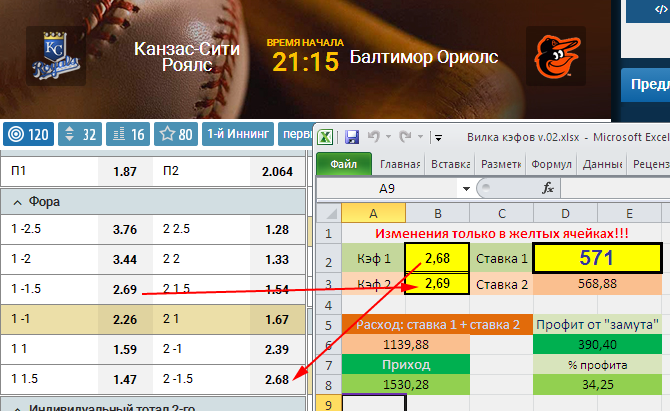
Task: Open the 80 favorites star filter
Action: (176, 134)
